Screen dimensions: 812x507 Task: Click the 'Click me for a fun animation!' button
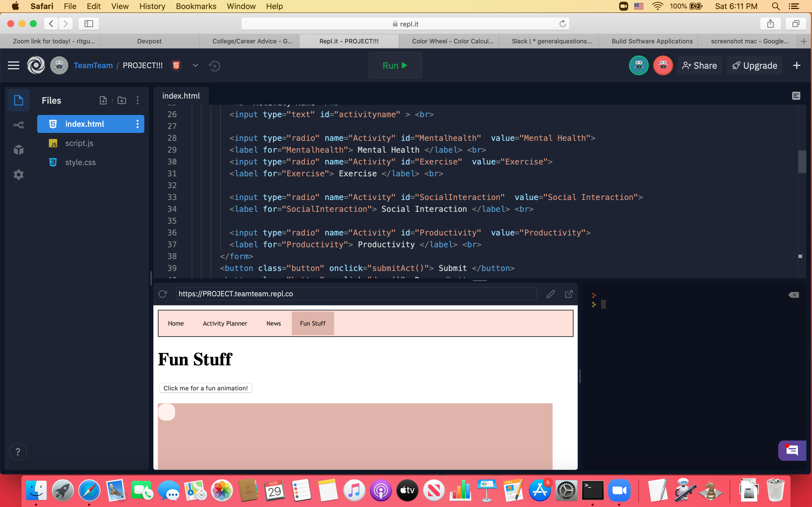coord(206,388)
